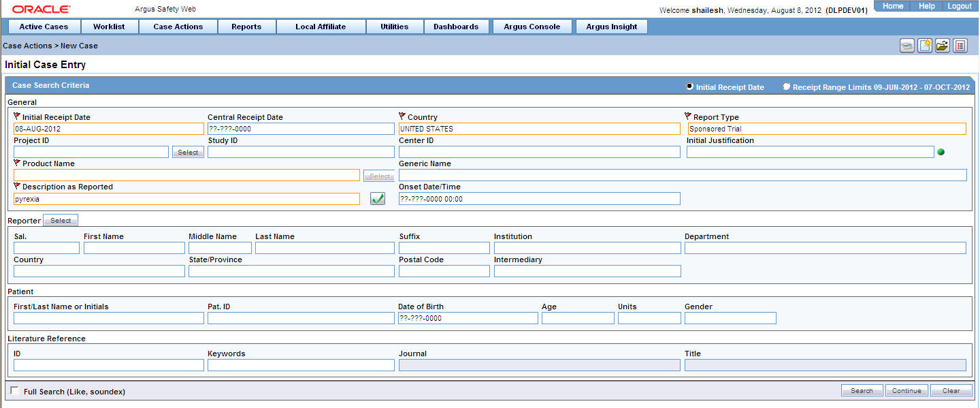
Task: Enable Full Search (Like, soundex) checkbox
Action: pos(15,390)
